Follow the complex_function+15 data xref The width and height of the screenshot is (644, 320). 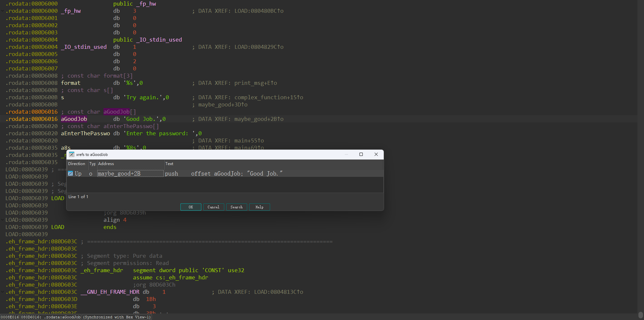pyautogui.click(x=269, y=97)
